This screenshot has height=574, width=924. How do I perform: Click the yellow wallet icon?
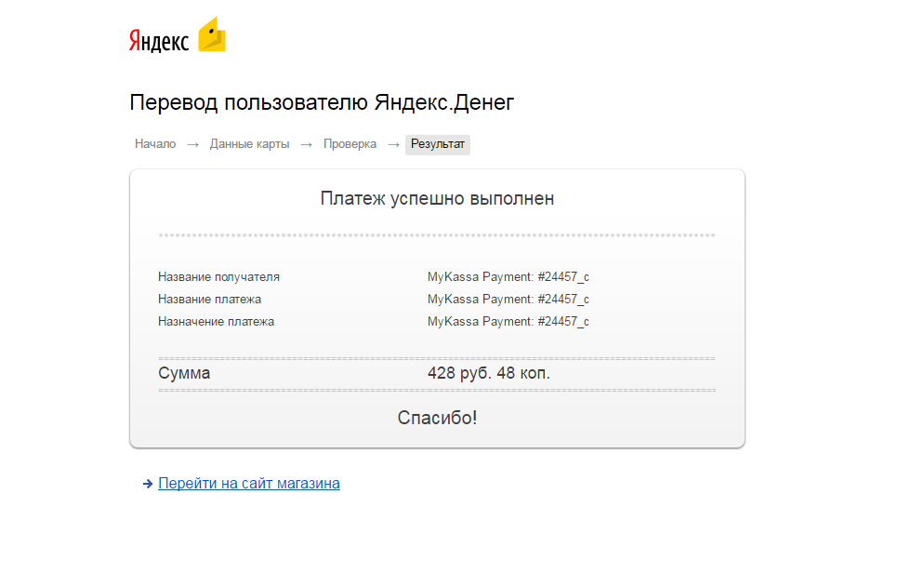coord(212,34)
